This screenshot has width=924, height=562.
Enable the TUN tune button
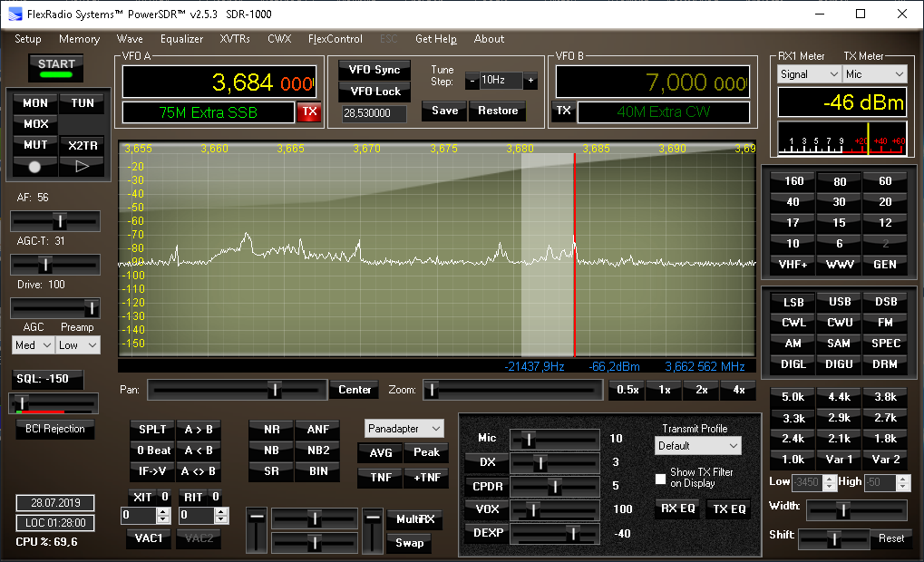click(82, 103)
